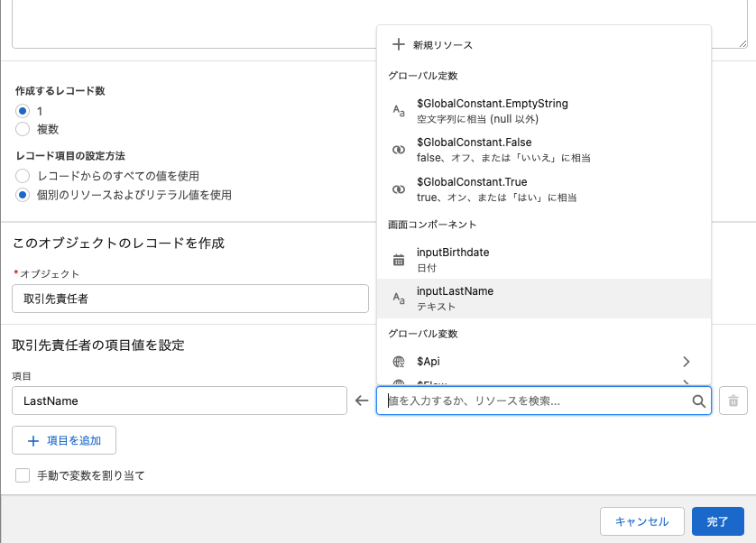Screen dimensions: 756x543
Task: Choose 個別のリソースおよびリテラル値を使用 option
Action: click(x=23, y=196)
